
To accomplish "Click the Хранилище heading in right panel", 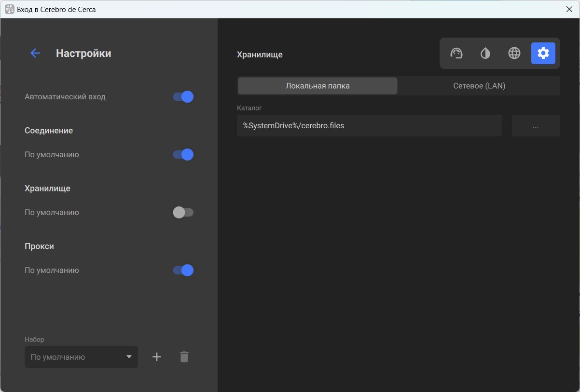I will [260, 54].
